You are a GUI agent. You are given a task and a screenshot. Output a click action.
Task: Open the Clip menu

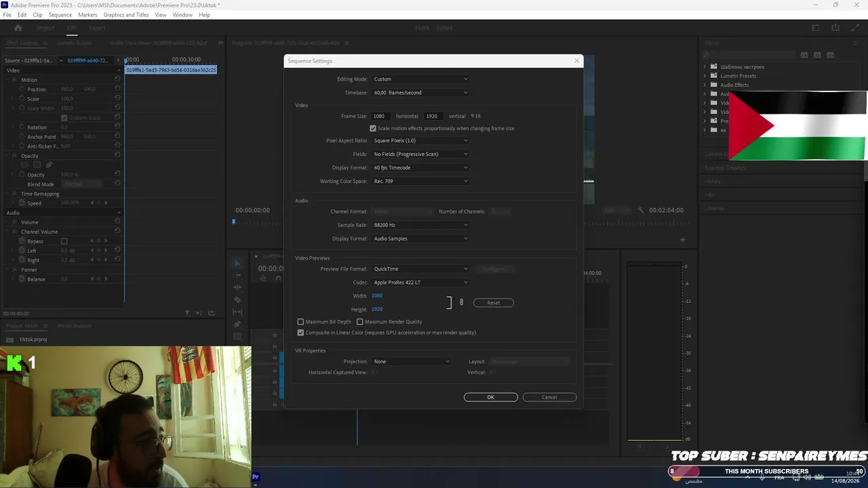point(37,15)
